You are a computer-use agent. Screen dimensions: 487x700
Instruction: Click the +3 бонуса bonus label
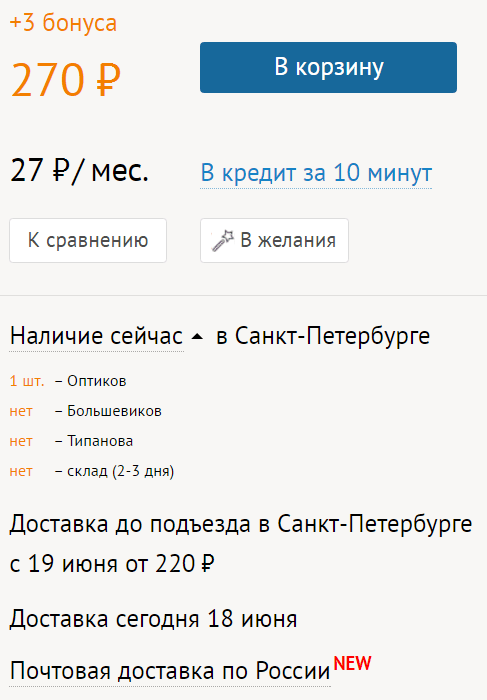63,22
